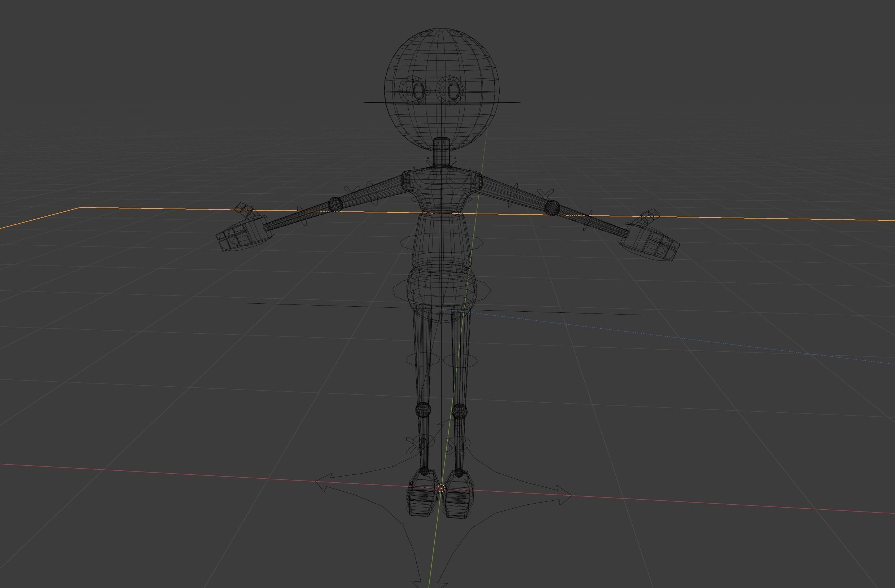The height and width of the screenshot is (588, 895).
Task: Select the forearm on screen left
Action: pos(299,216)
